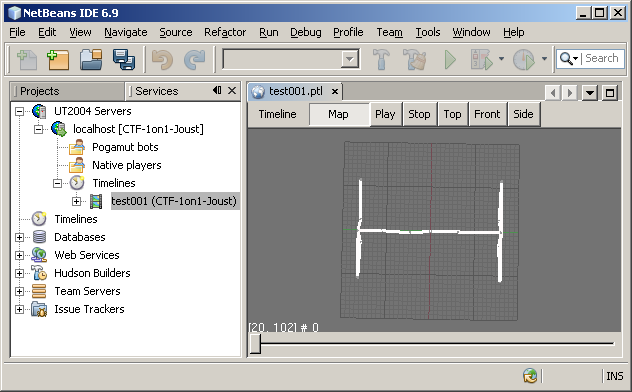632x392 pixels.
Task: Click the Save All disks icon
Action: tap(124, 60)
